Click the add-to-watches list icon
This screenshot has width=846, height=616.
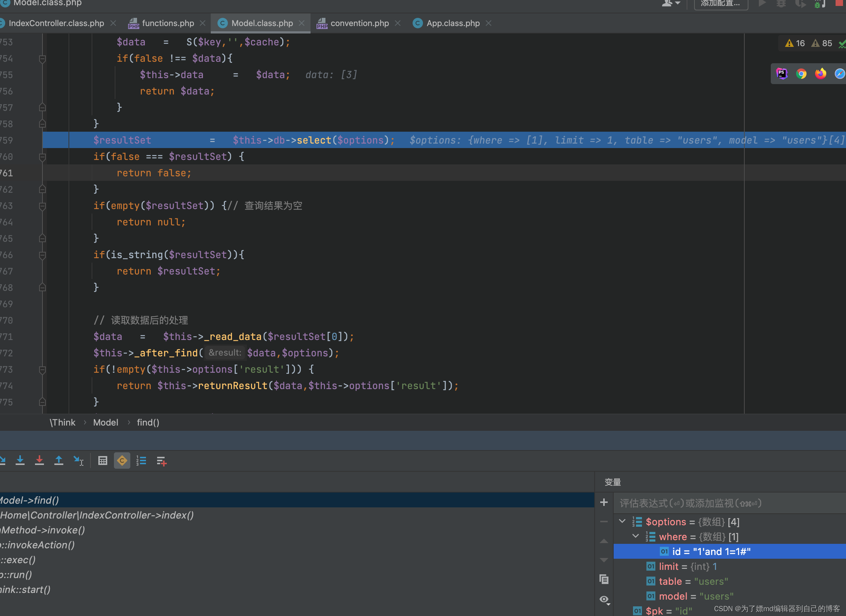(161, 461)
